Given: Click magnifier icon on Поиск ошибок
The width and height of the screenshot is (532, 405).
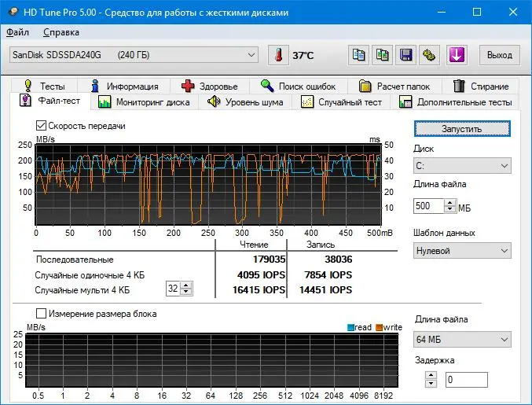Looking at the screenshot, I should click(x=267, y=86).
